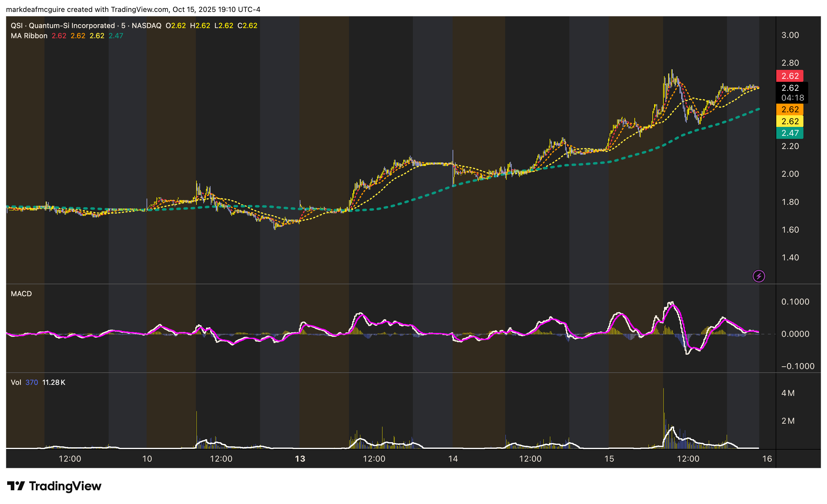Select the MA Ribbon indicator legend
This screenshot has height=504, width=827.
point(29,36)
